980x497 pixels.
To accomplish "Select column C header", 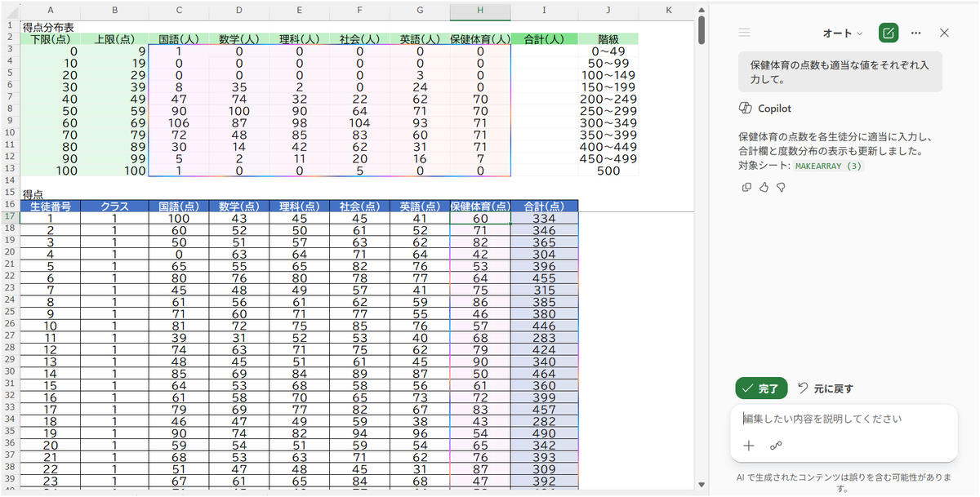I will pyautogui.click(x=178, y=10).
